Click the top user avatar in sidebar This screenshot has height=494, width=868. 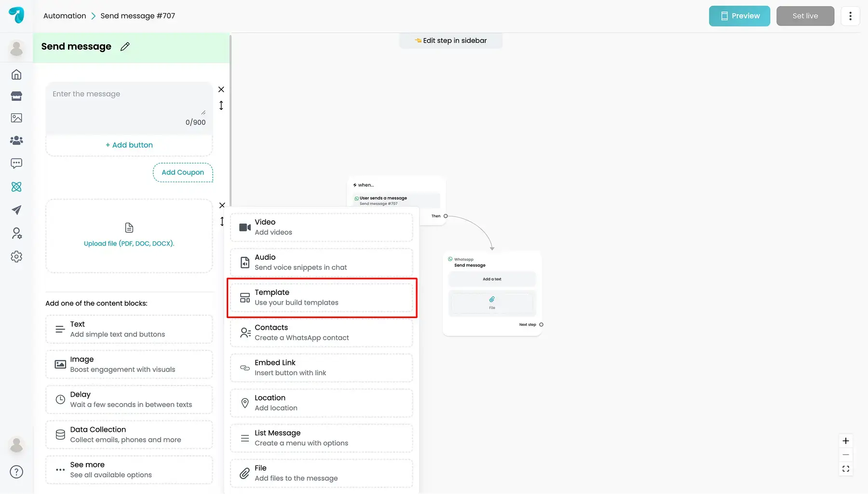coord(16,48)
